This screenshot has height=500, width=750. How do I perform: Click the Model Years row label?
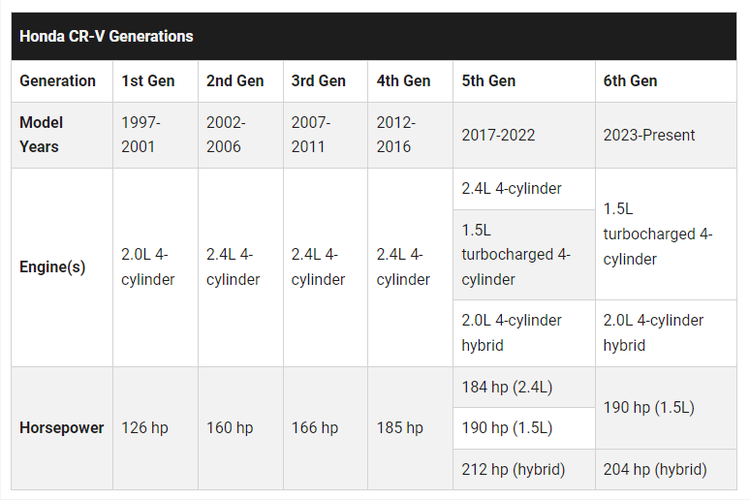41,134
